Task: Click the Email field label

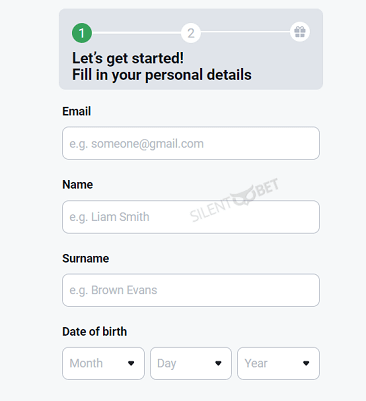Action: click(x=76, y=111)
